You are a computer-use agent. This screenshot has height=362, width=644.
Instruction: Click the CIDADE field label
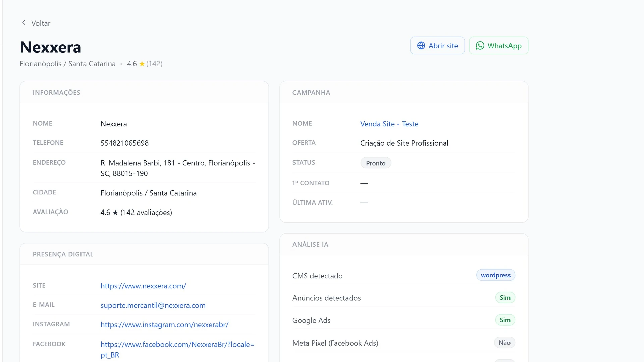[44, 192]
